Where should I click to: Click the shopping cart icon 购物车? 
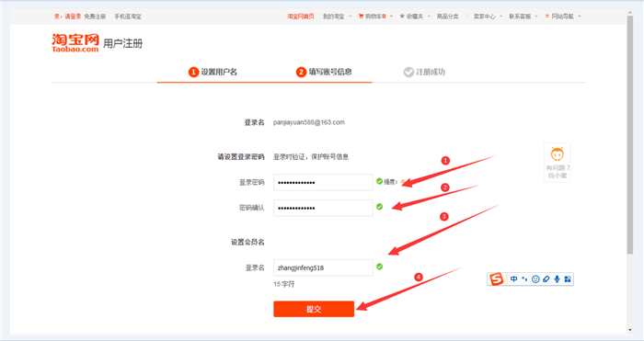(361, 17)
